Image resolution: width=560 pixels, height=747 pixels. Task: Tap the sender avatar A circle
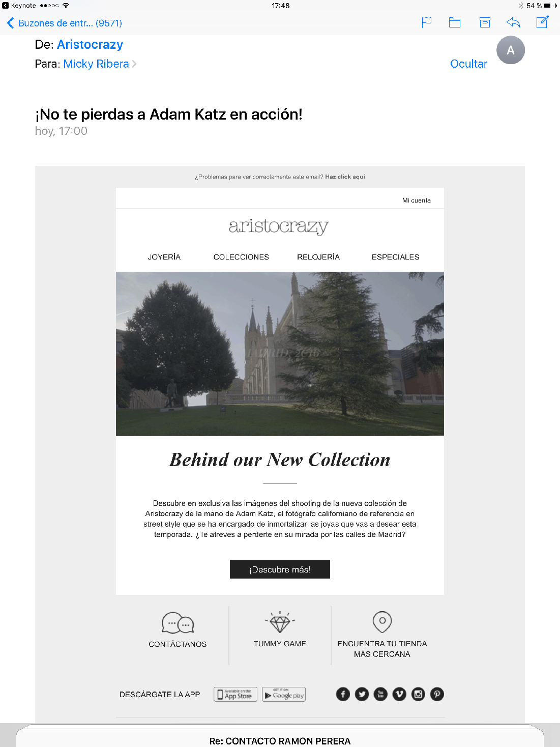[511, 50]
